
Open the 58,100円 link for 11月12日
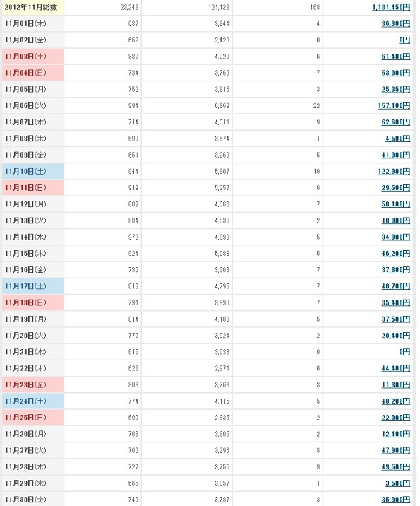pyautogui.click(x=396, y=204)
